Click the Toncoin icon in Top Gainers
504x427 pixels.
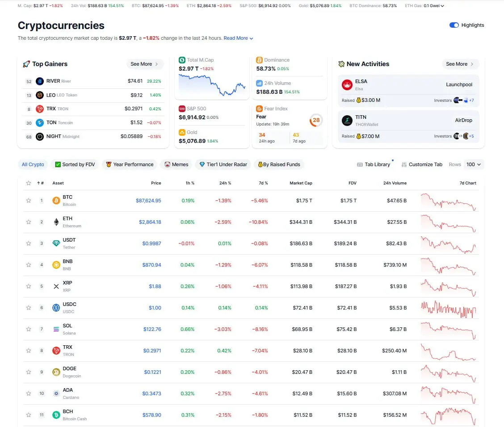pos(39,123)
